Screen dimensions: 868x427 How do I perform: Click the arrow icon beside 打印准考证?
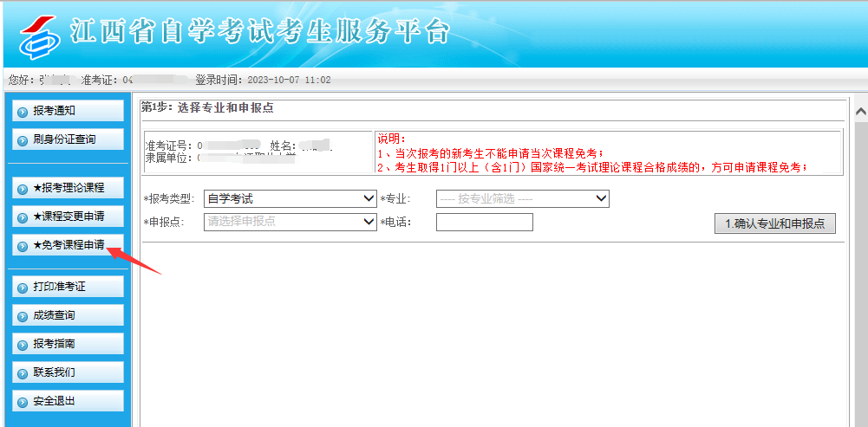(23, 288)
